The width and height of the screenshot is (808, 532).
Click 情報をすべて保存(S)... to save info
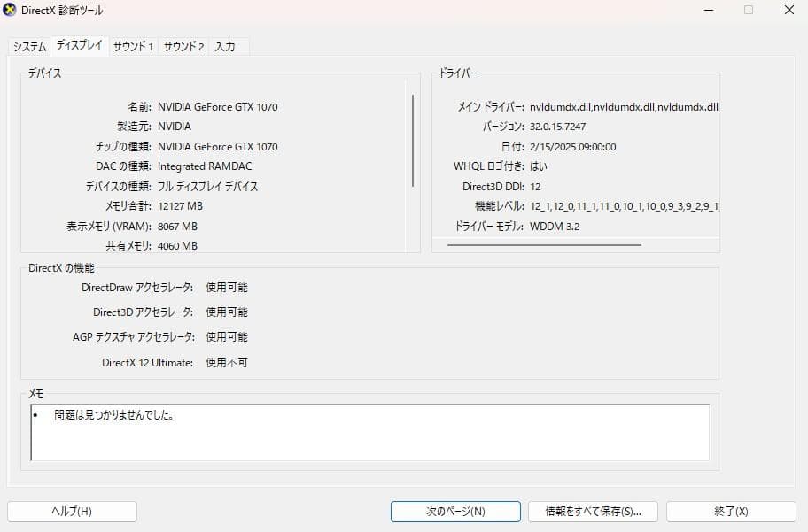pyautogui.click(x=593, y=511)
